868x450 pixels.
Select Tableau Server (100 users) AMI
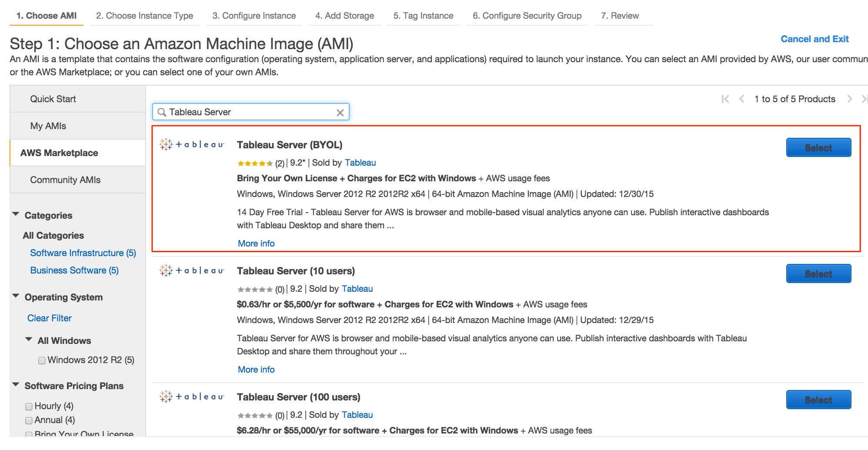(x=818, y=400)
